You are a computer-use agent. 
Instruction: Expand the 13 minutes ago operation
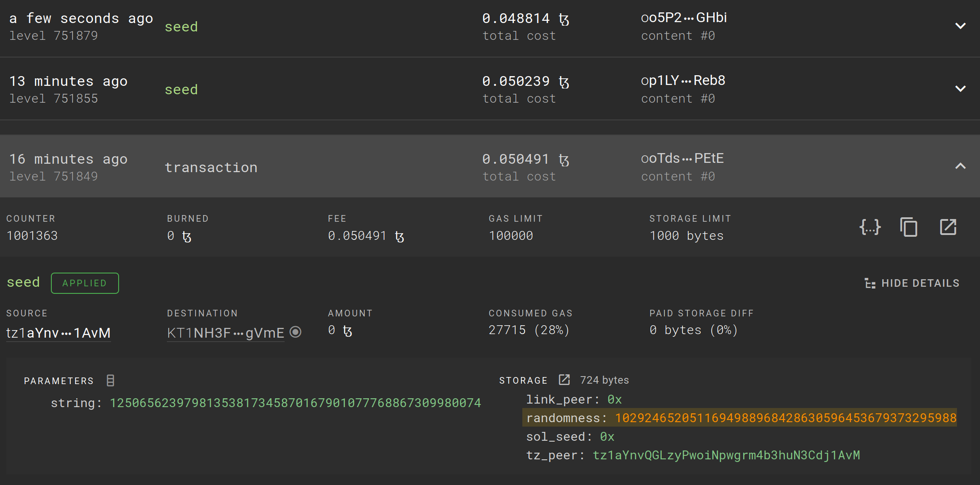[960, 89]
